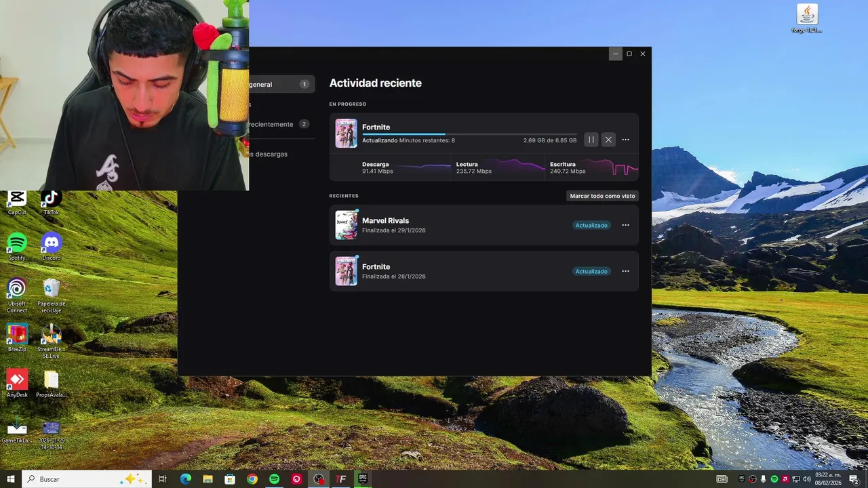Open TF app from taskbar

coord(341,479)
